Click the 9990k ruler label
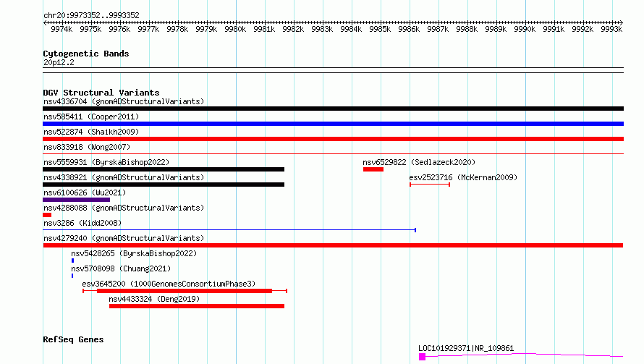 click(525, 29)
